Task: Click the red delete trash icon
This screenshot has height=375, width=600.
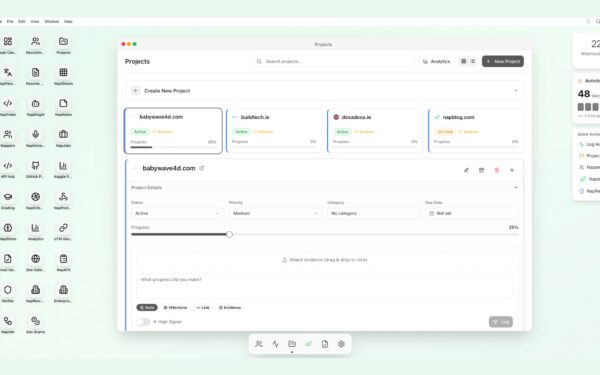Action: click(x=497, y=170)
